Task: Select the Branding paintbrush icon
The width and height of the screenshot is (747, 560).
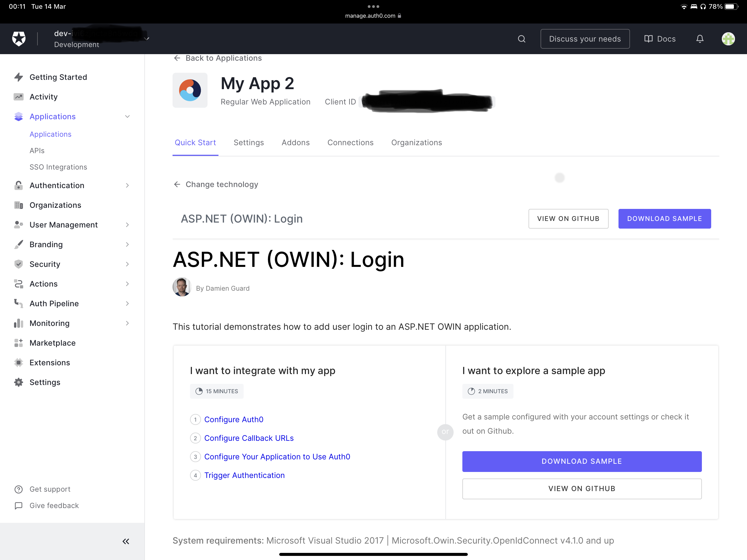Action: tap(19, 244)
